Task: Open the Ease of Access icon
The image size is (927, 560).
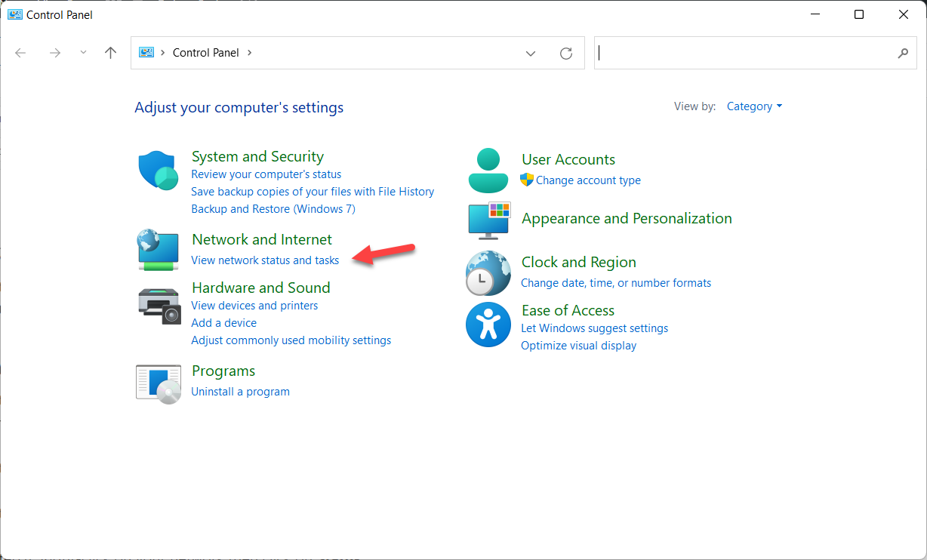Action: point(488,325)
